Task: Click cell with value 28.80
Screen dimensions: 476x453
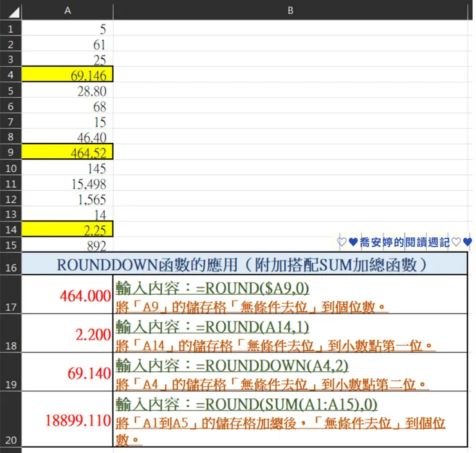Action: tap(68, 90)
